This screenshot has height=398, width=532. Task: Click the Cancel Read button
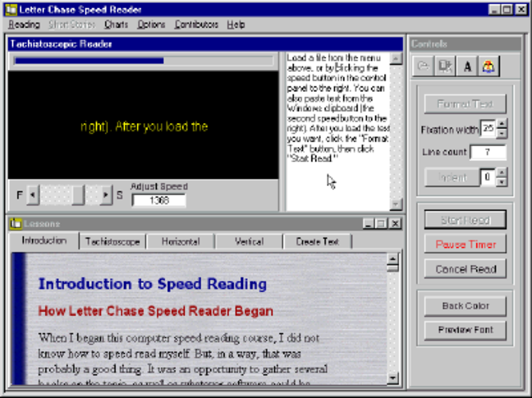(465, 269)
